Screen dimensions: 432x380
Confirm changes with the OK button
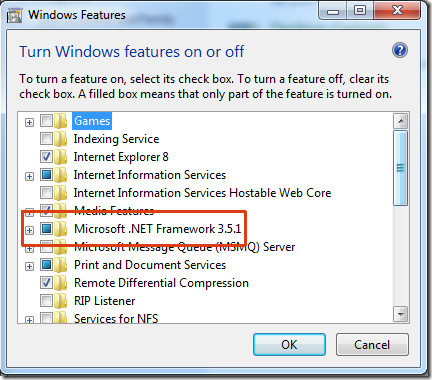pyautogui.click(x=289, y=344)
